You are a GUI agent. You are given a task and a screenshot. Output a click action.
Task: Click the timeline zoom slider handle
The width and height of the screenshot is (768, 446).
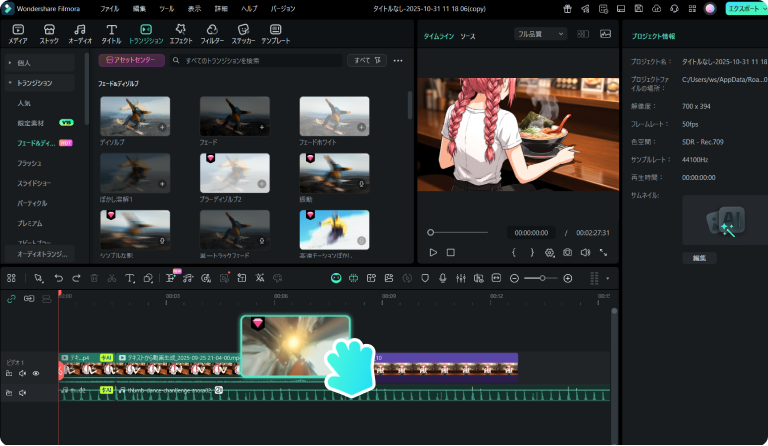point(541,278)
